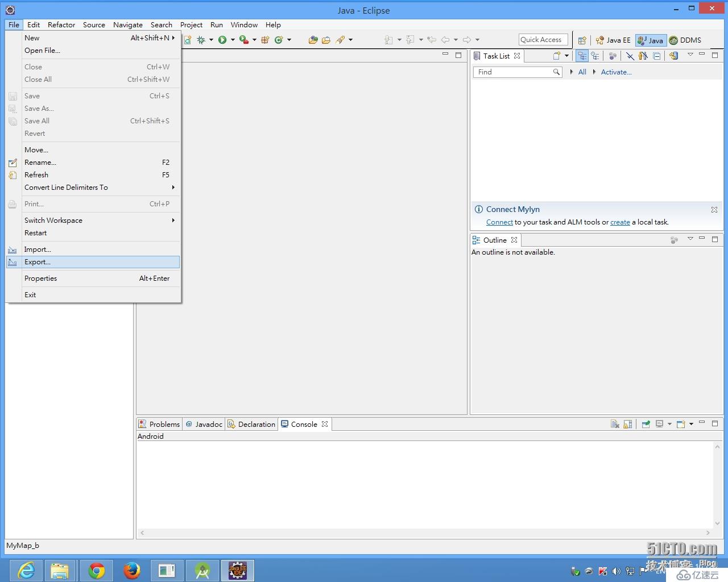Open the Open Console dropdown arrow
The height and width of the screenshot is (582, 728).
click(691, 424)
